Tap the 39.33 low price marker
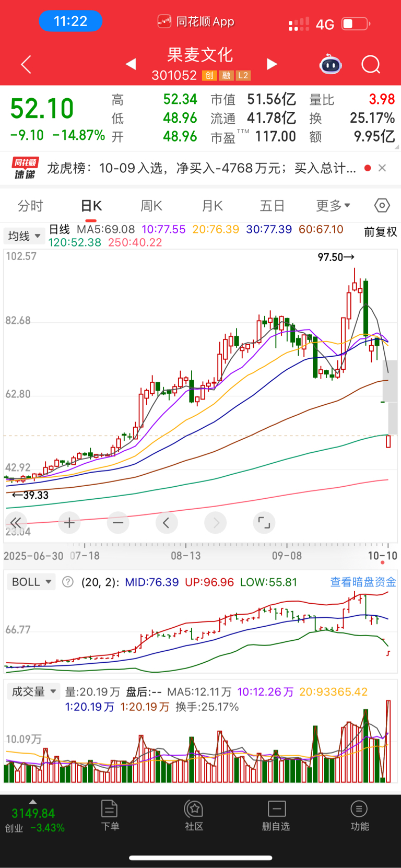The image size is (401, 868). (30, 495)
